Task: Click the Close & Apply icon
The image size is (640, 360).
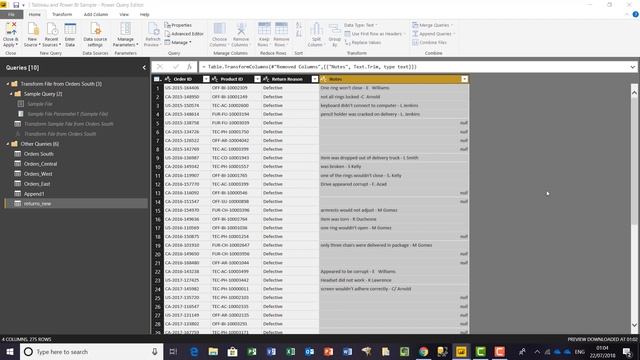Action: coord(11,34)
